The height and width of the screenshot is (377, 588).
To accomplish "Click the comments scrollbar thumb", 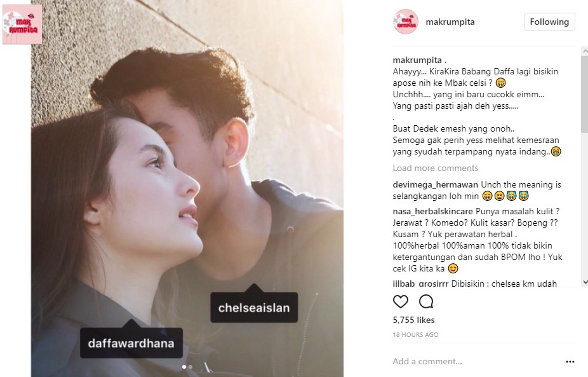I will pyautogui.click(x=585, y=94).
